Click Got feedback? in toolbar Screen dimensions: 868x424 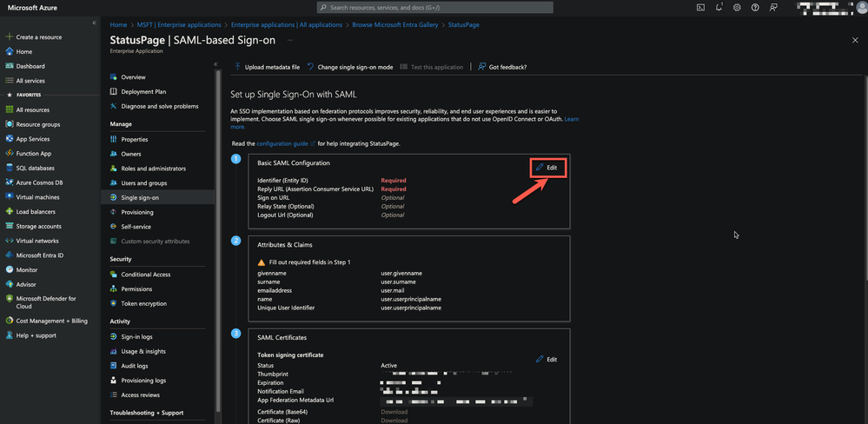click(x=502, y=67)
